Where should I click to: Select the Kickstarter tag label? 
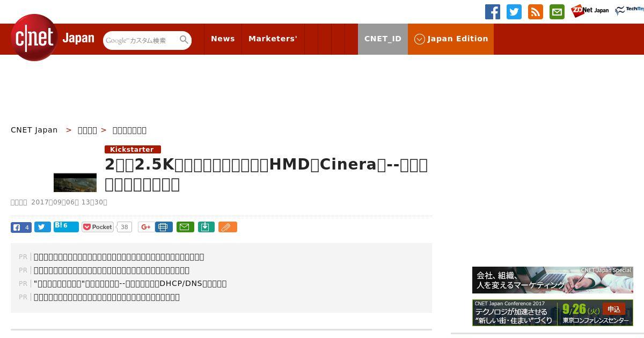point(133,149)
